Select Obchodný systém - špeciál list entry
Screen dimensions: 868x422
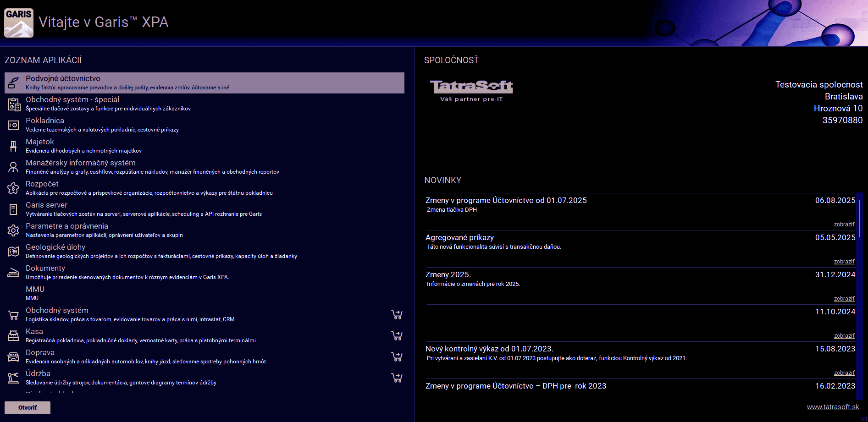(205, 104)
